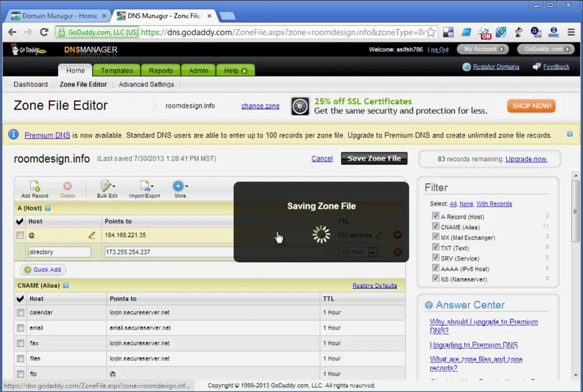Image resolution: width=583 pixels, height=392 pixels.
Task: Toggle the MX (Mail Exchanger) filter checkbox
Action: click(x=435, y=237)
